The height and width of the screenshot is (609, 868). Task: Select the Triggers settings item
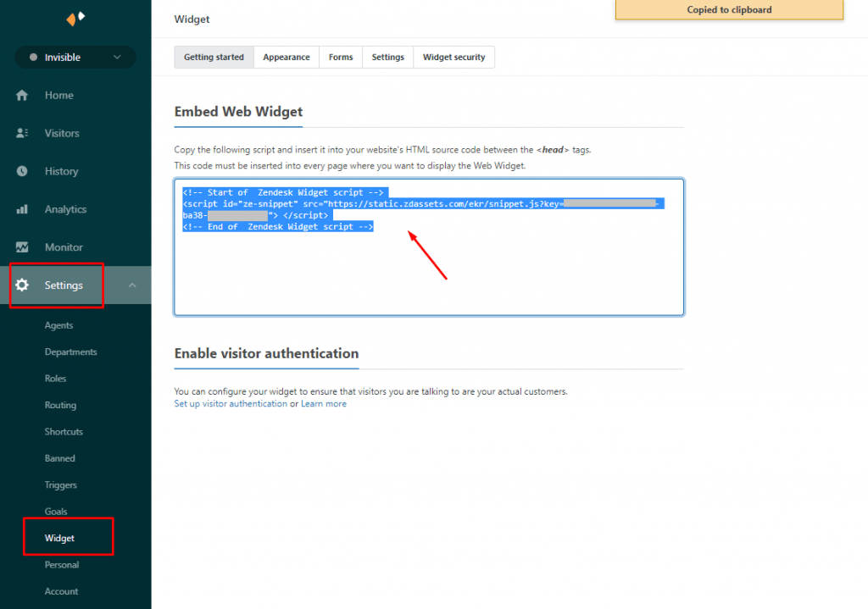(x=60, y=484)
